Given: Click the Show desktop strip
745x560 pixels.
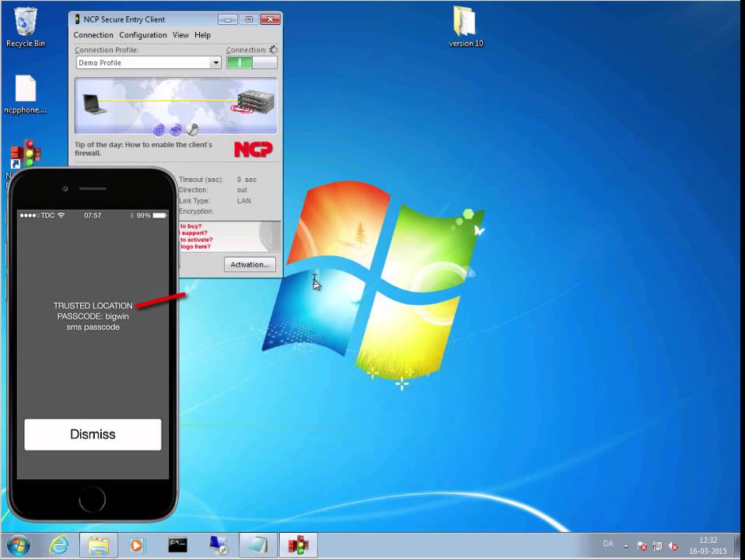Looking at the screenshot, I should click(x=739, y=546).
